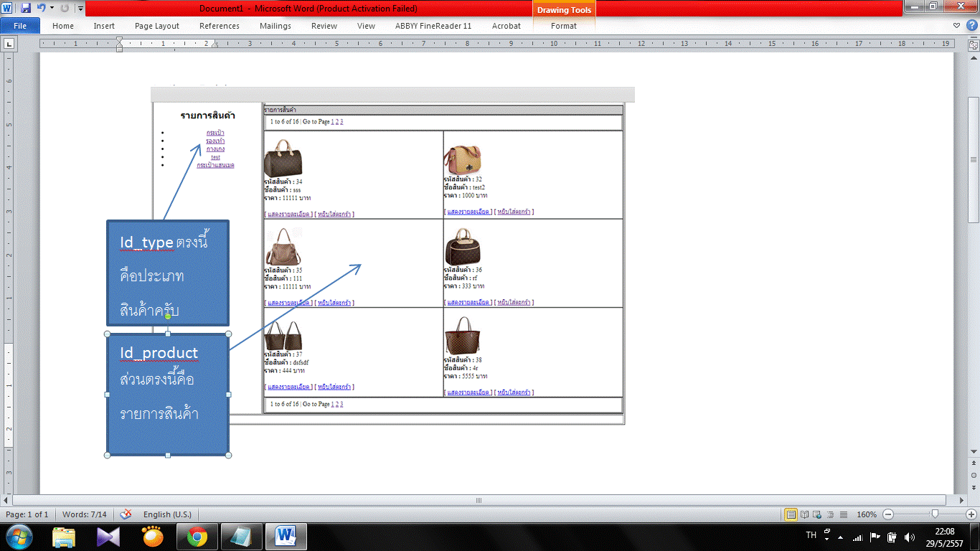This screenshot has width=980, height=551.
Task: Switch to the Insert tab
Action: pyautogui.click(x=104, y=26)
